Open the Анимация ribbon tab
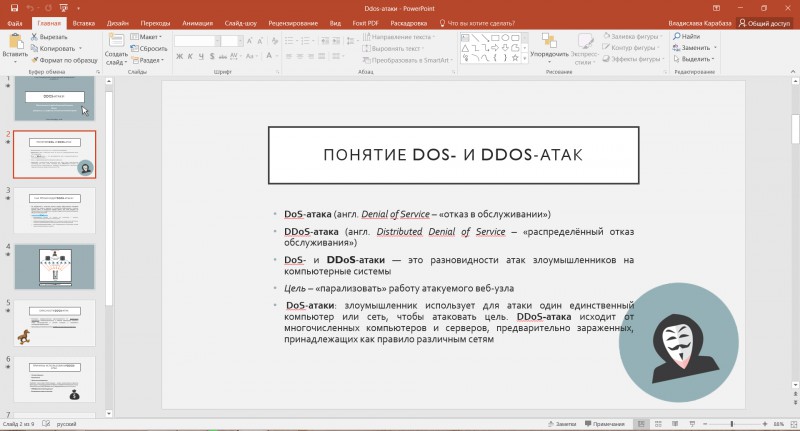The height and width of the screenshot is (431, 800). pyautogui.click(x=197, y=23)
